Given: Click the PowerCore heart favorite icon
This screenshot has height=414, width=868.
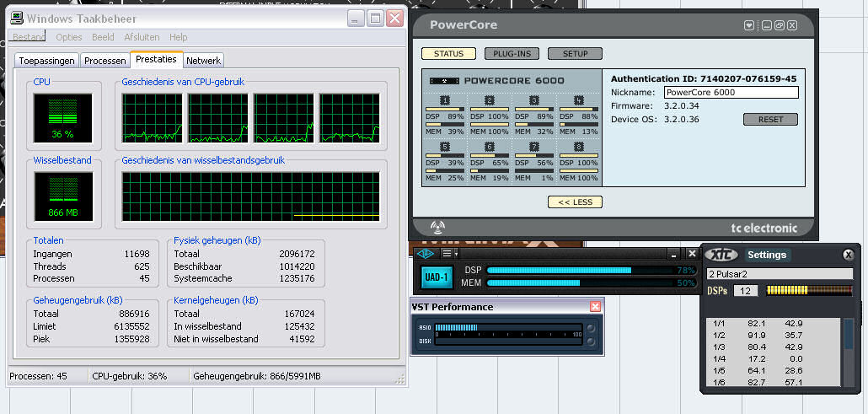Looking at the screenshot, I should (x=749, y=25).
